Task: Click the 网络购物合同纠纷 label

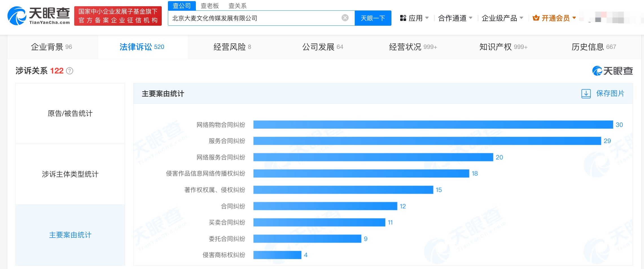Action: (221, 125)
